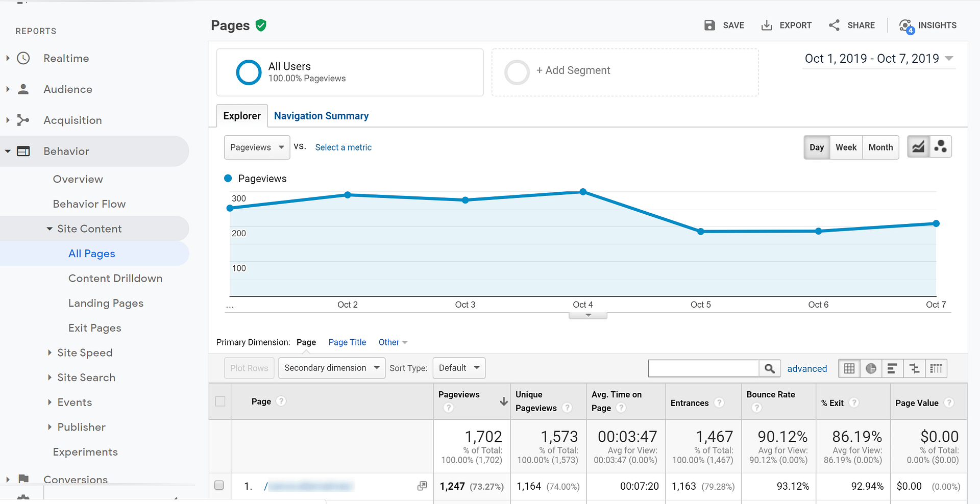Click the table search input field
The width and height of the screenshot is (980, 504).
(703, 368)
